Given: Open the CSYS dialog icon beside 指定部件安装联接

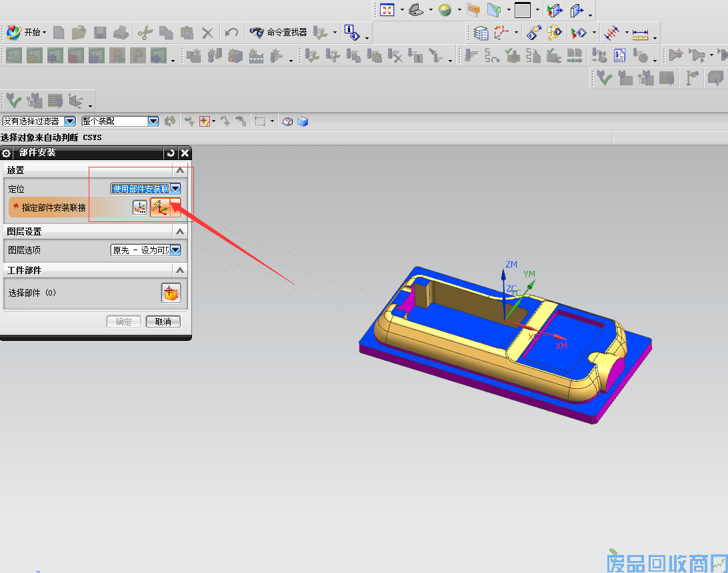Looking at the screenshot, I should click(139, 207).
